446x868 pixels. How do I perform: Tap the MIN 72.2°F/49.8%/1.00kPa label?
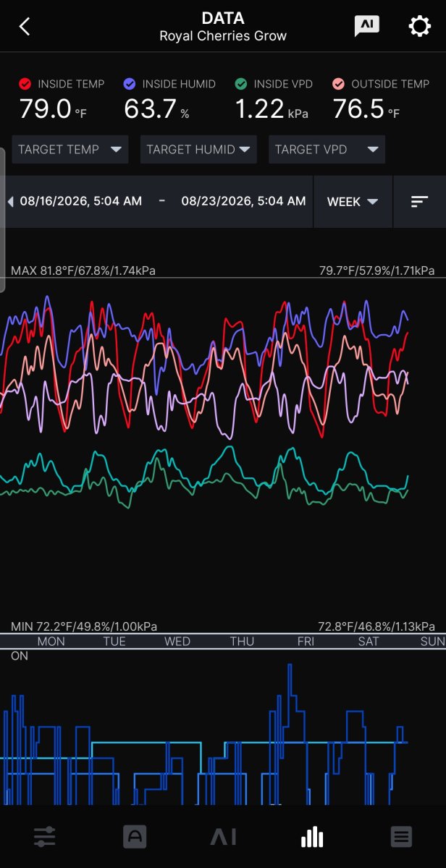pos(84,626)
